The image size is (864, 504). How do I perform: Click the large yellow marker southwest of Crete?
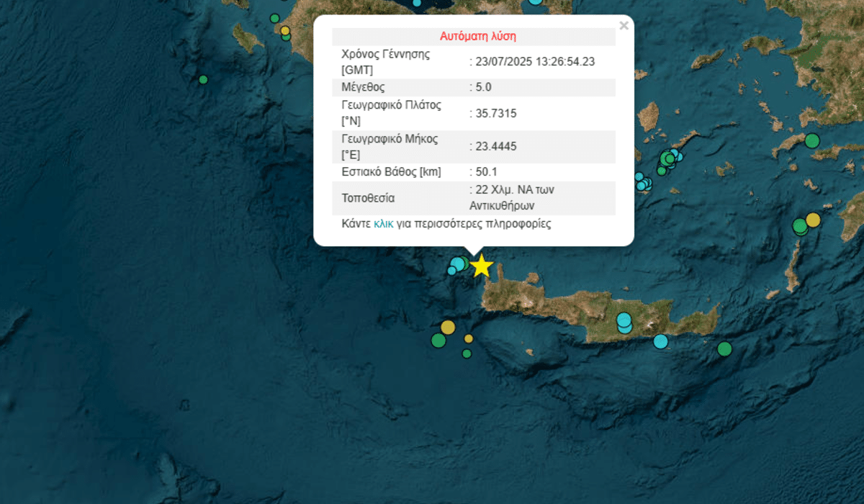tap(448, 328)
